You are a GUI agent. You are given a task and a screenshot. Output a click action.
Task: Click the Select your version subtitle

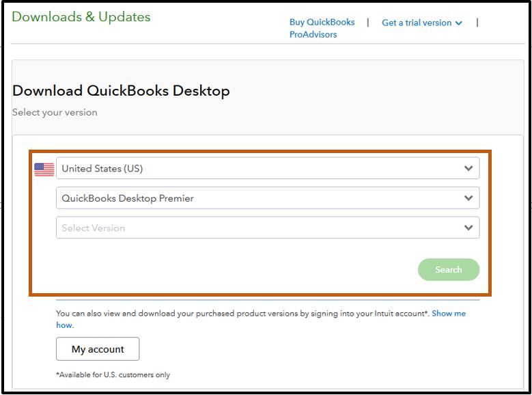pyautogui.click(x=55, y=112)
